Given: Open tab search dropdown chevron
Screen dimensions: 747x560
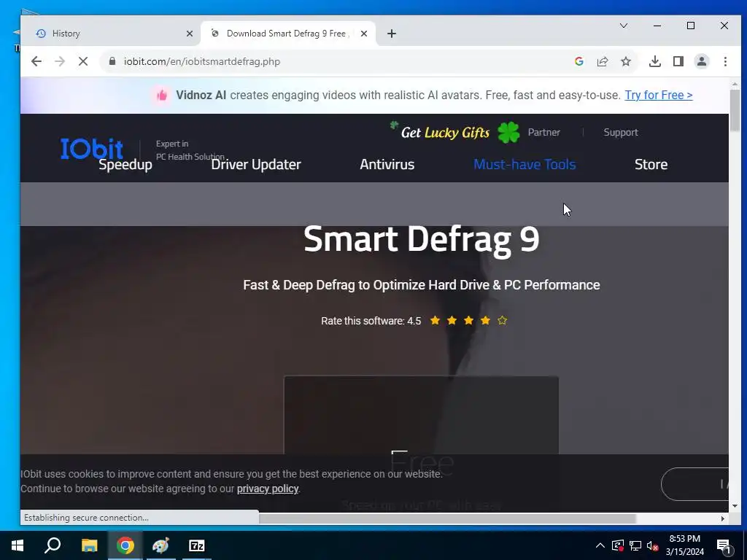Looking at the screenshot, I should point(624,26).
